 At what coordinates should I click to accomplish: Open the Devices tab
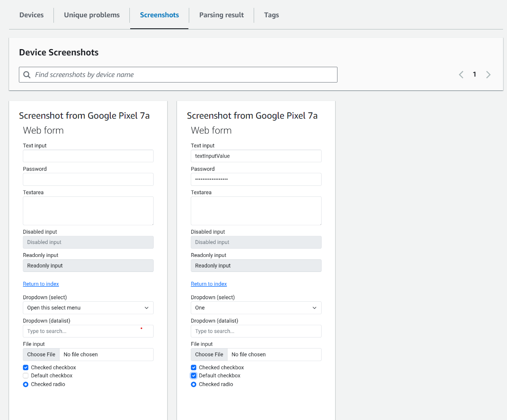(31, 15)
